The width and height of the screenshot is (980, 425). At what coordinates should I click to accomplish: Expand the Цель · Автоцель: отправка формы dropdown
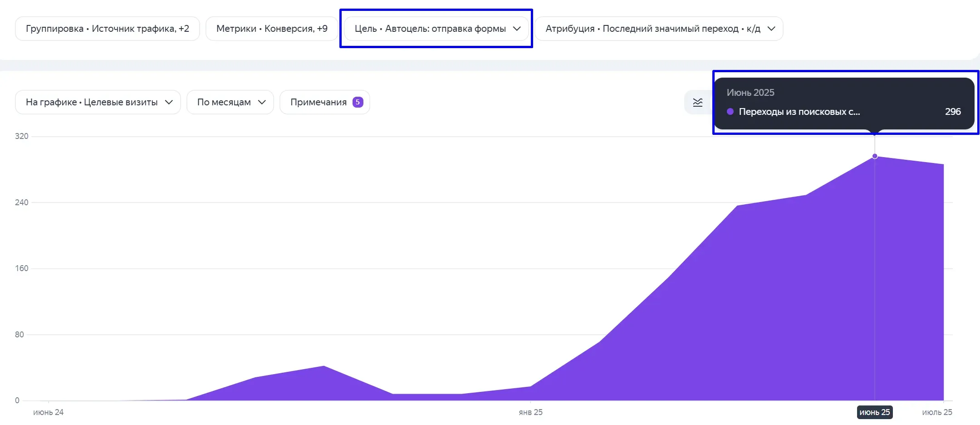pos(436,29)
